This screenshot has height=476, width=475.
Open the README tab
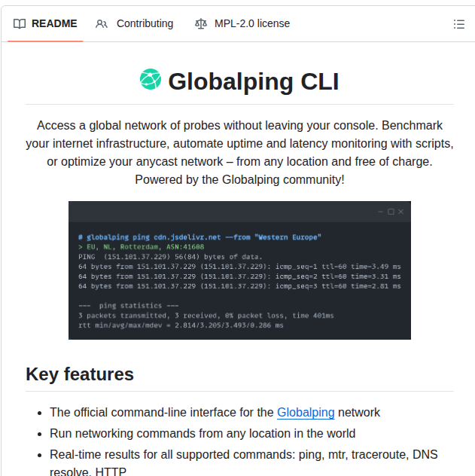pos(45,23)
